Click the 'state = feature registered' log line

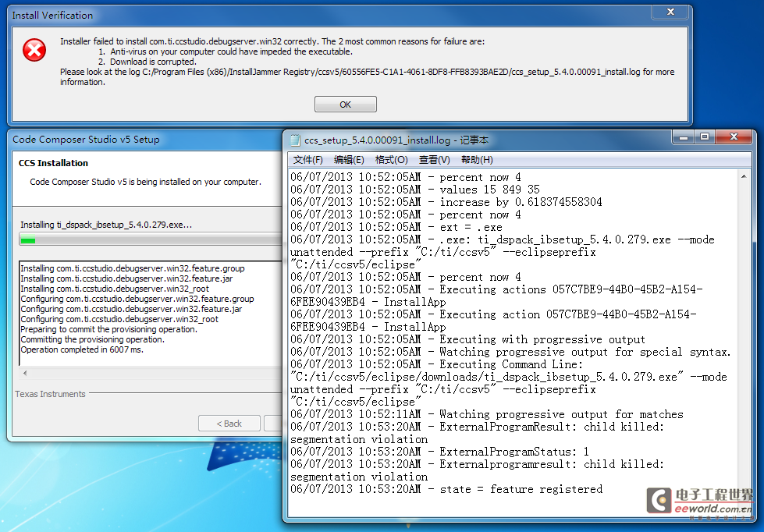click(446, 489)
